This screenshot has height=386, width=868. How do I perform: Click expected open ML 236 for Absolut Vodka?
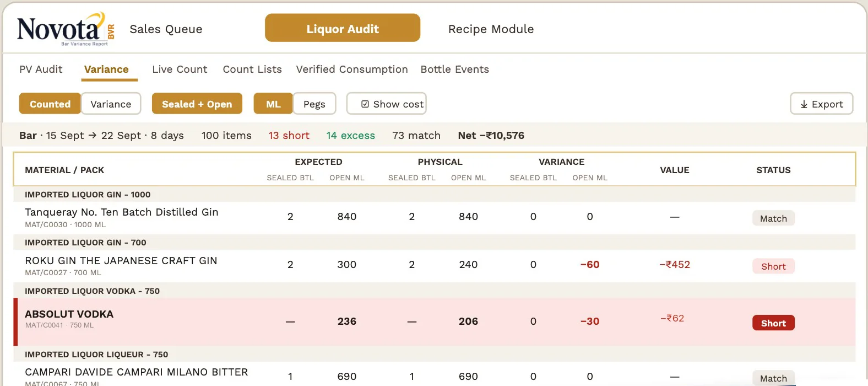pyautogui.click(x=347, y=321)
